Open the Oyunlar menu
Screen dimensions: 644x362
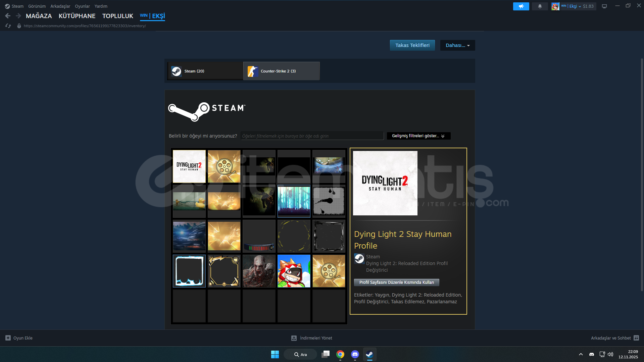click(x=82, y=6)
